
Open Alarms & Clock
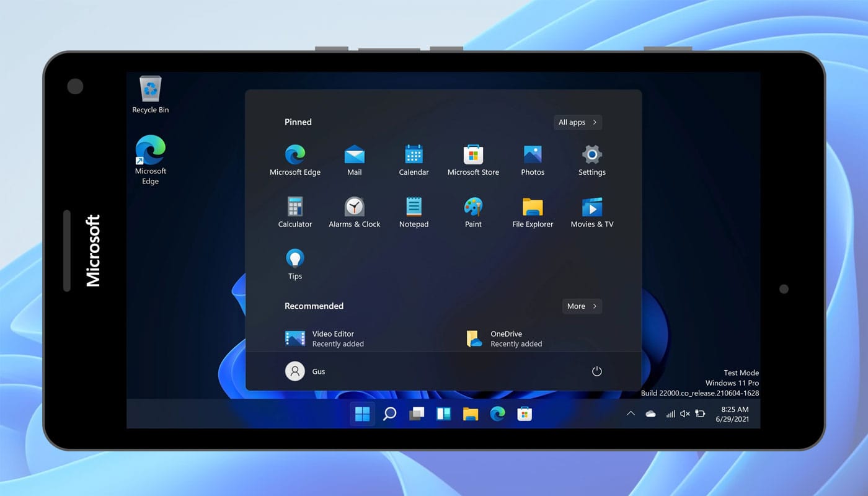pos(354,212)
